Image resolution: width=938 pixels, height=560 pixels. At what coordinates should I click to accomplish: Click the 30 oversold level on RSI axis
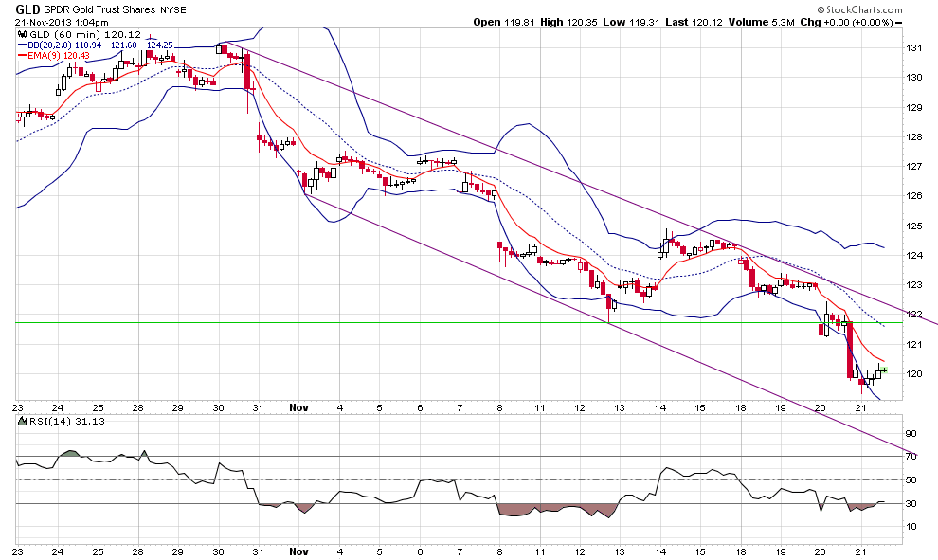pos(911,503)
